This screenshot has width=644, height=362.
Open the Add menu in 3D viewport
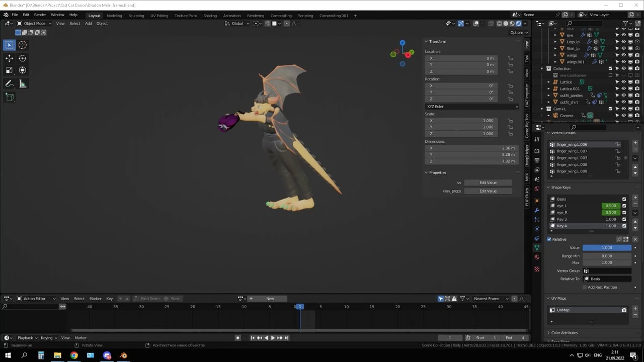pyautogui.click(x=88, y=24)
